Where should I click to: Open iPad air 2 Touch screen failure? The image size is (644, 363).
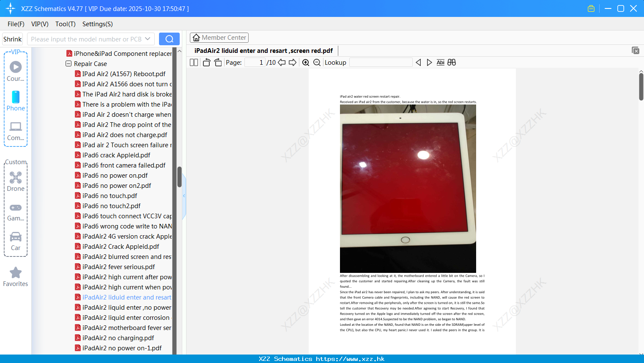pyautogui.click(x=123, y=145)
